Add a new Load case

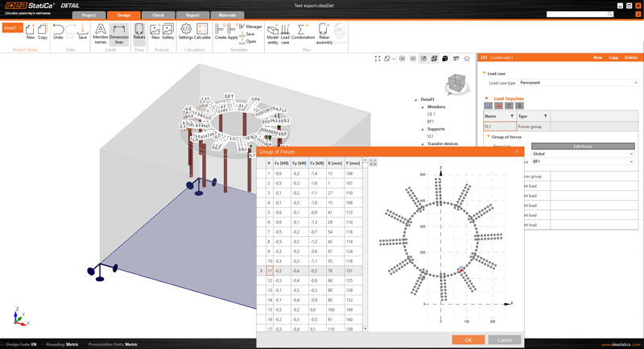click(x=285, y=31)
